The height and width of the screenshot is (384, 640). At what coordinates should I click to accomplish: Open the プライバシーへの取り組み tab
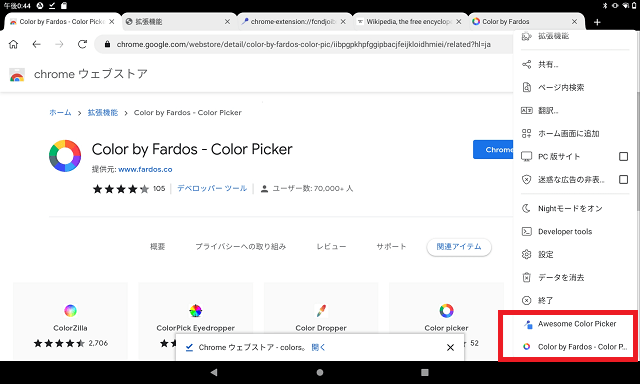pyautogui.click(x=240, y=246)
